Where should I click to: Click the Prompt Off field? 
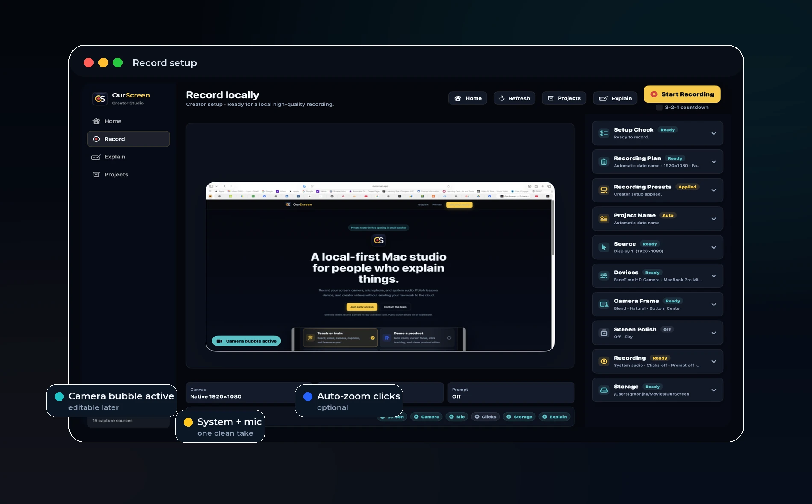(x=511, y=393)
